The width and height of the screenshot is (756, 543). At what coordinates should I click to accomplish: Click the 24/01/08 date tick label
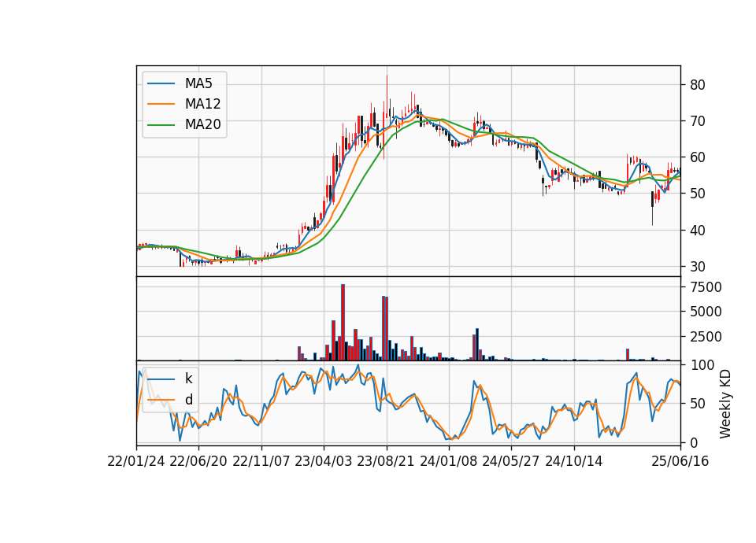[448, 461]
